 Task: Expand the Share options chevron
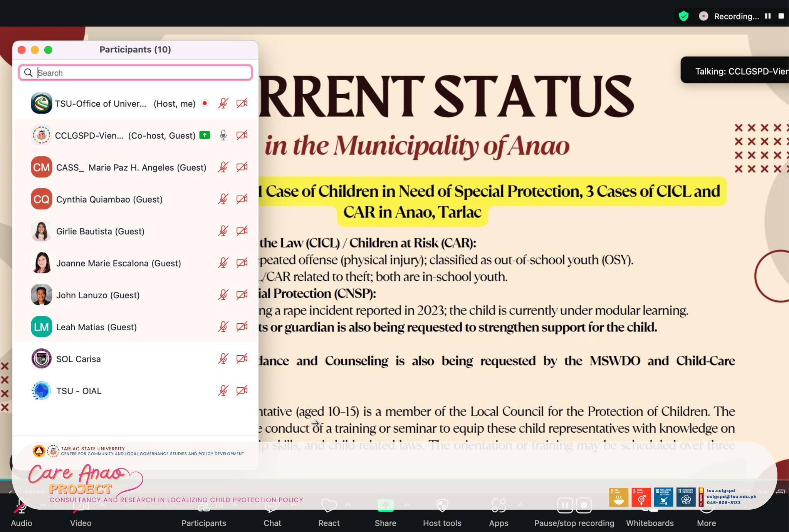[407, 505]
